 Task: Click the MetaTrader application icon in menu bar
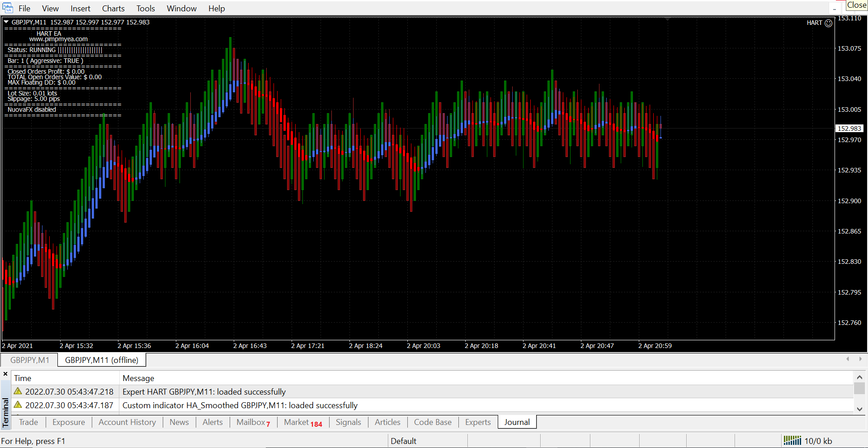pyautogui.click(x=8, y=8)
